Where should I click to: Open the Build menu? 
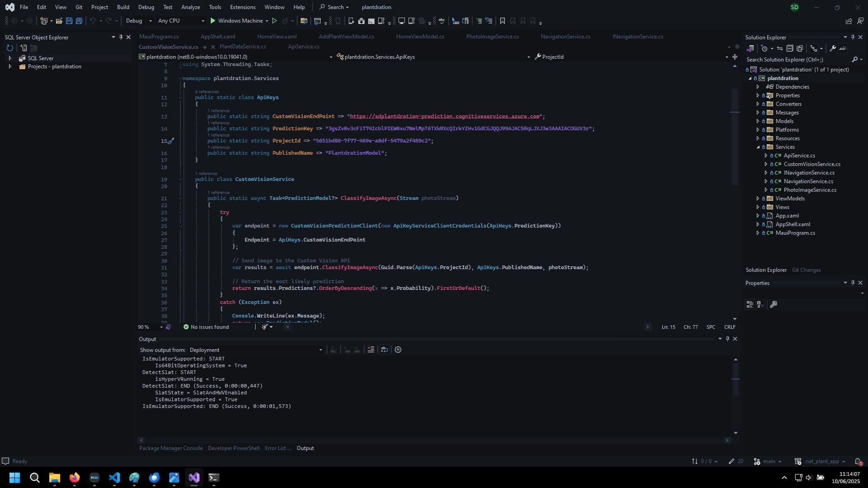(123, 7)
